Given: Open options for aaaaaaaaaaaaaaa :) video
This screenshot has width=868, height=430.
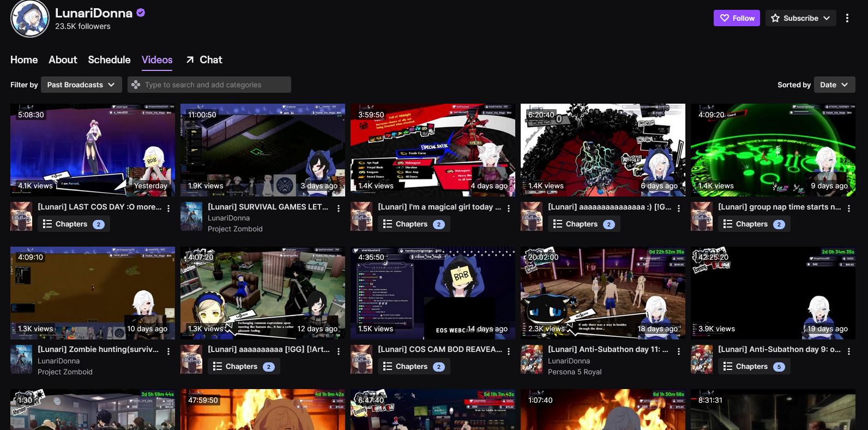Looking at the screenshot, I should pos(679,208).
